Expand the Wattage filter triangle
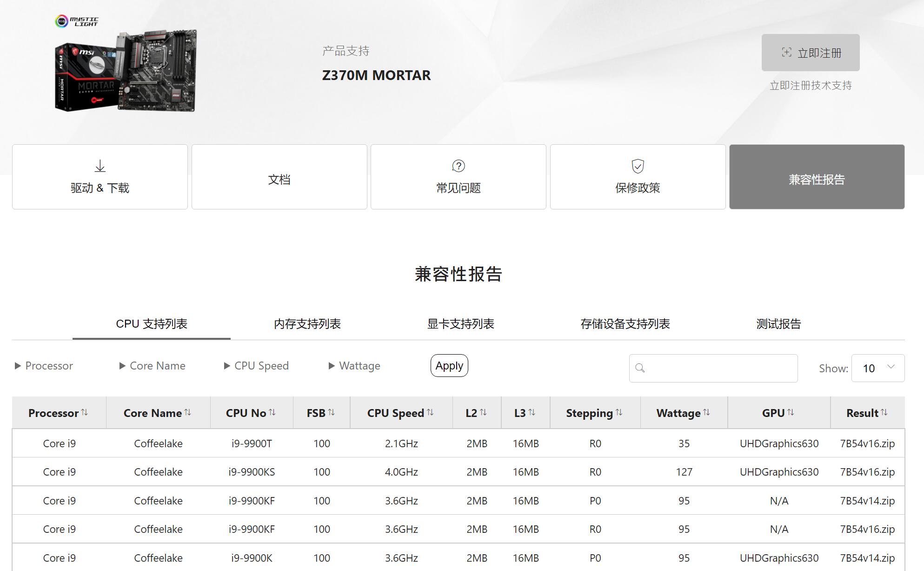 click(332, 366)
